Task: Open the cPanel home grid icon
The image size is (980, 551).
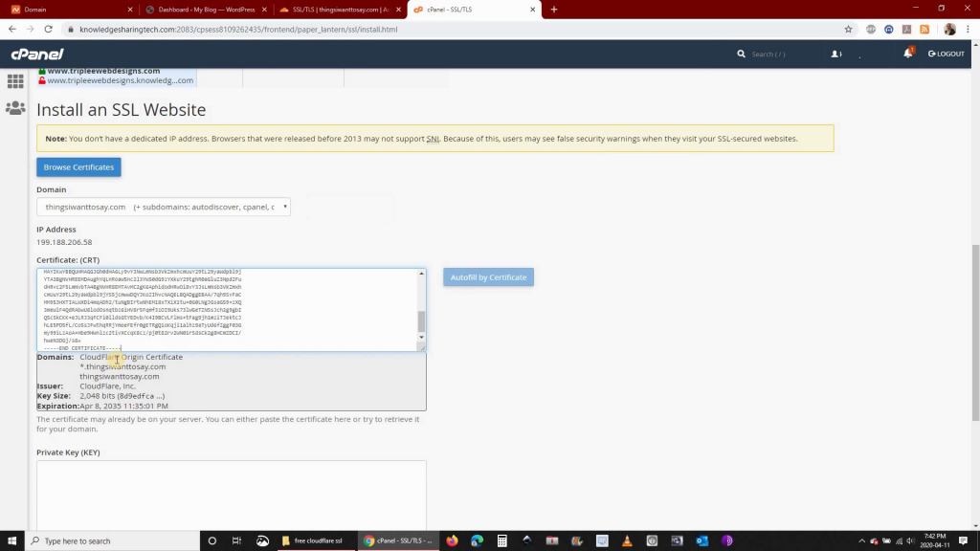Action: 15,81
